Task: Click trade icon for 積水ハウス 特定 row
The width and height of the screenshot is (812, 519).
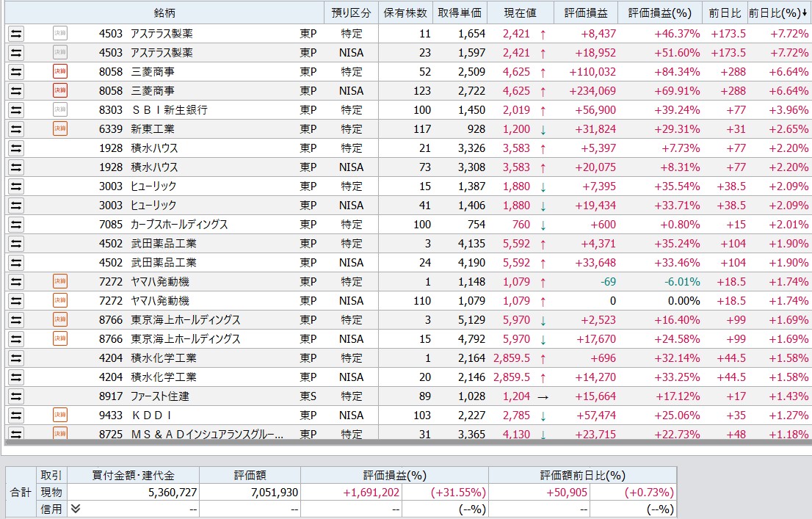Action: pyautogui.click(x=16, y=148)
